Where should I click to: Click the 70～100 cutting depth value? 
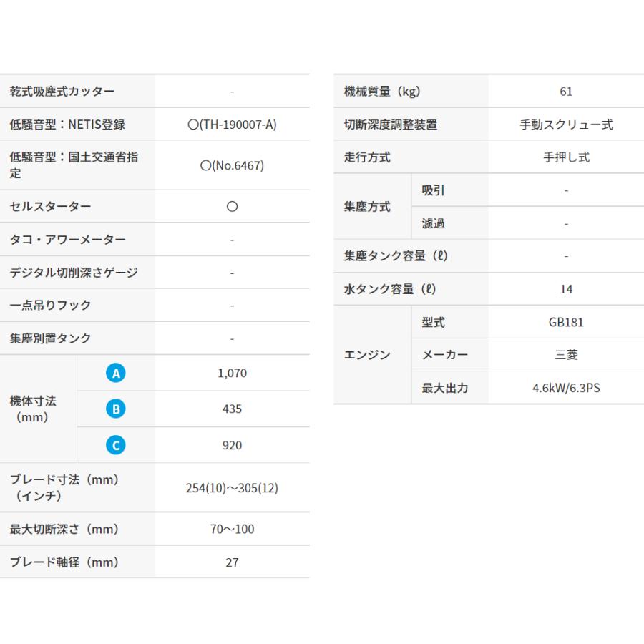click(232, 529)
